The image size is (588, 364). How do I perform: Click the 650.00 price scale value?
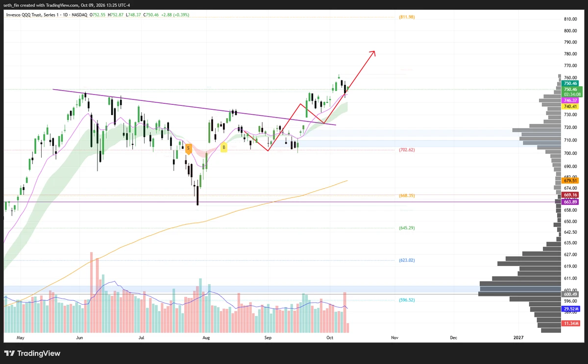coord(570,221)
